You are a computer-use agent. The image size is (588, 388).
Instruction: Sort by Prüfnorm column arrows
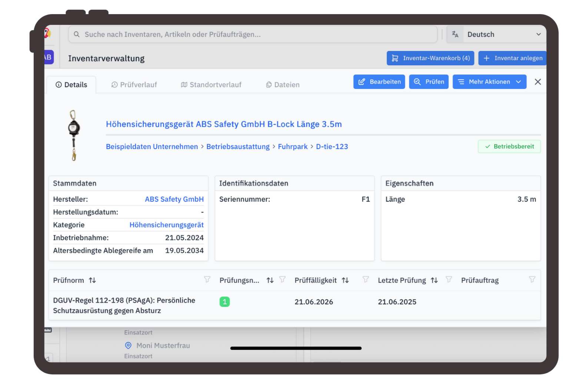pyautogui.click(x=92, y=281)
